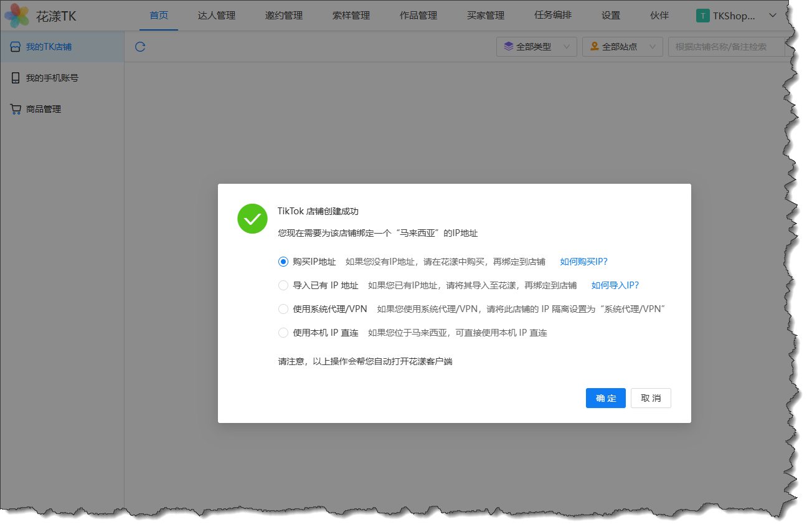Viewport: 812px width, 532px height.
Task: Click the TikTok 店铺创建成功 title text
Action: tap(318, 212)
